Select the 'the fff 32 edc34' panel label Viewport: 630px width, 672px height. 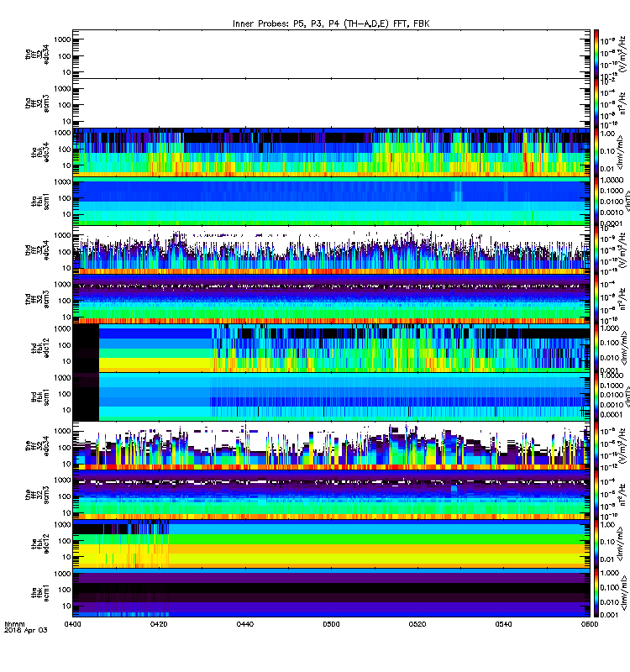click(x=37, y=446)
